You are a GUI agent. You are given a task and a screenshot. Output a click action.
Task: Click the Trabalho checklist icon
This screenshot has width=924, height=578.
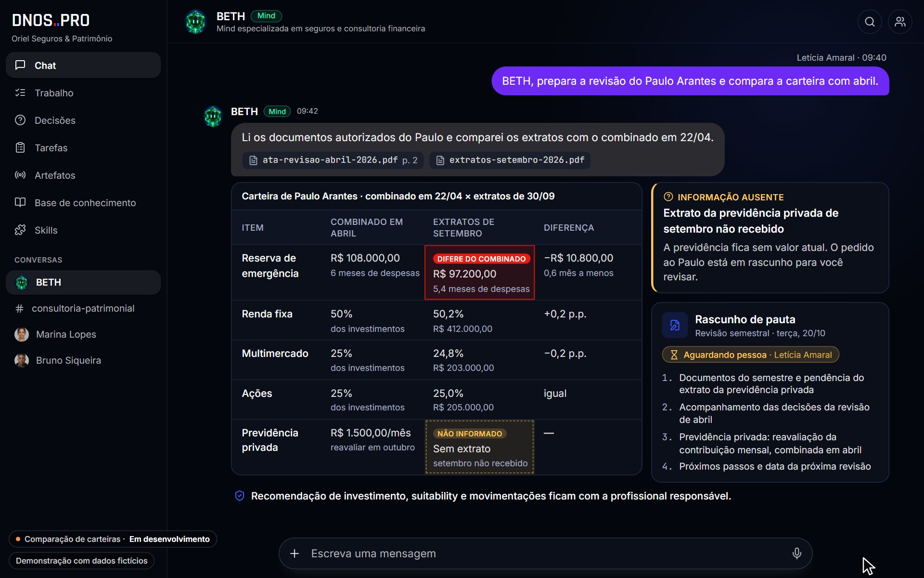20,92
